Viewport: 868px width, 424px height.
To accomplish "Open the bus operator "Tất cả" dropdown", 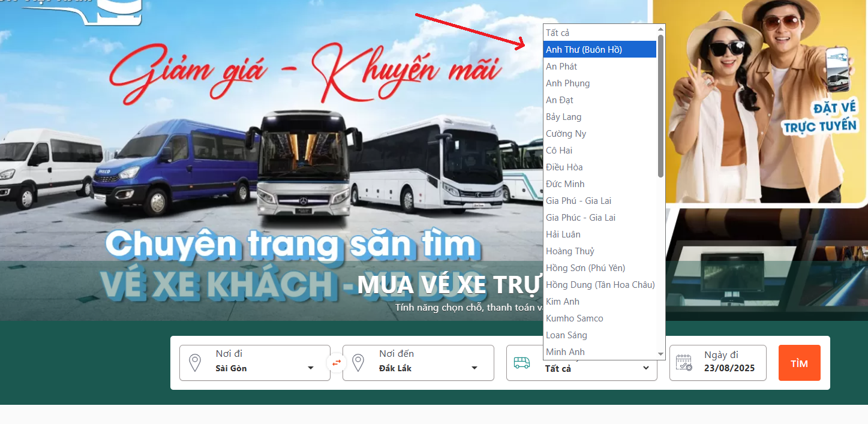I will [x=582, y=363].
